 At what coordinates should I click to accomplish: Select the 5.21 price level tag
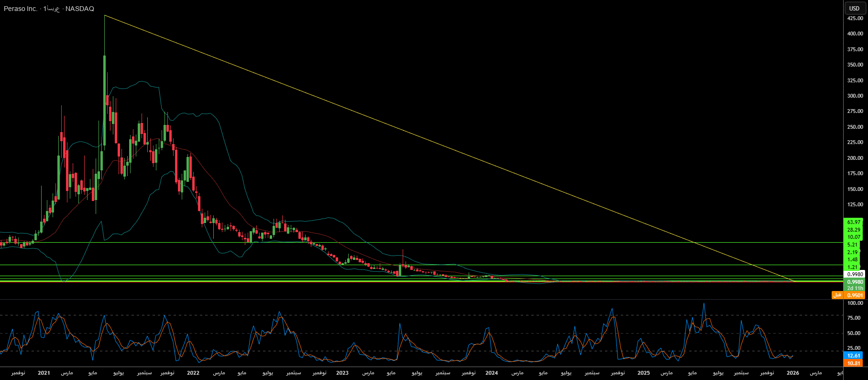[853, 245]
